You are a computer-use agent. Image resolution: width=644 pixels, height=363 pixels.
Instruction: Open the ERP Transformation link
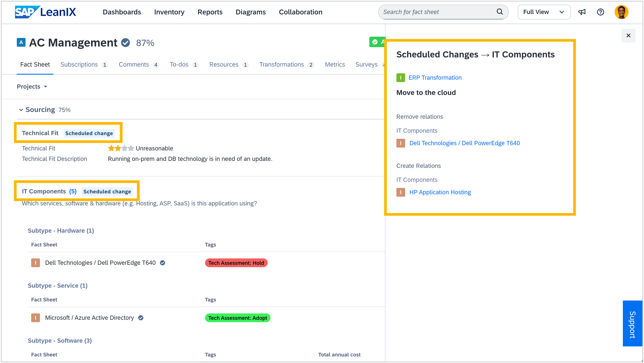click(435, 78)
